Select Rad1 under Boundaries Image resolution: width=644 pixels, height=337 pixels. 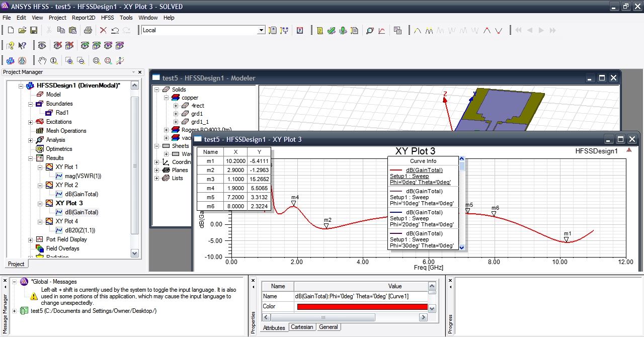[x=62, y=113]
